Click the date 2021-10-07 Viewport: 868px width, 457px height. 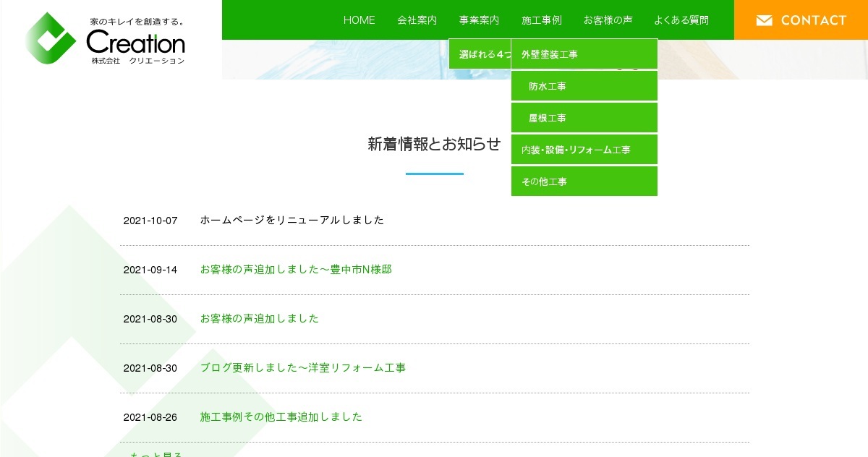pyautogui.click(x=150, y=221)
